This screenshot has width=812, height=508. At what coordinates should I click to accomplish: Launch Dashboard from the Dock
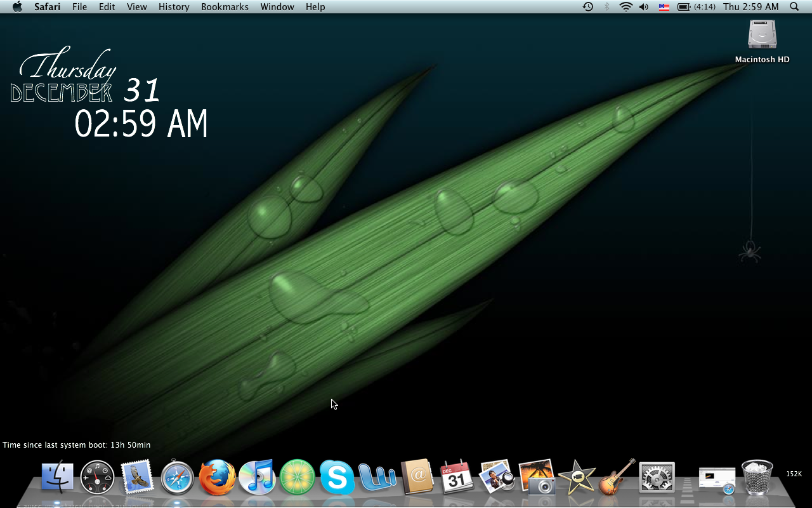[x=98, y=478]
